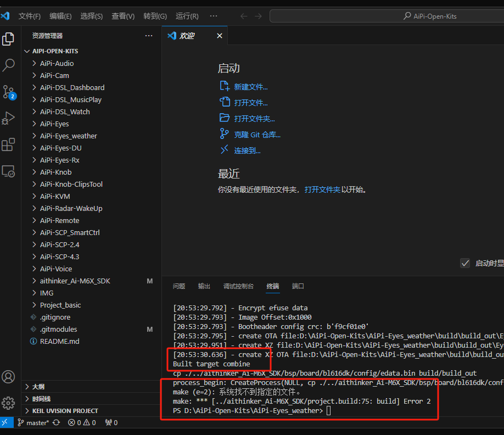
Task: Click the remote window indicator in status bar
Action: [6, 422]
